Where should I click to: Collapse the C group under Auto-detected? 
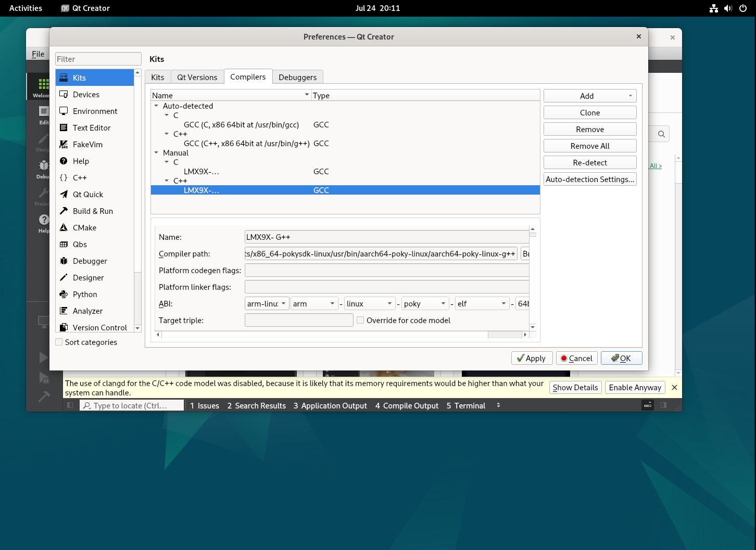coord(167,115)
